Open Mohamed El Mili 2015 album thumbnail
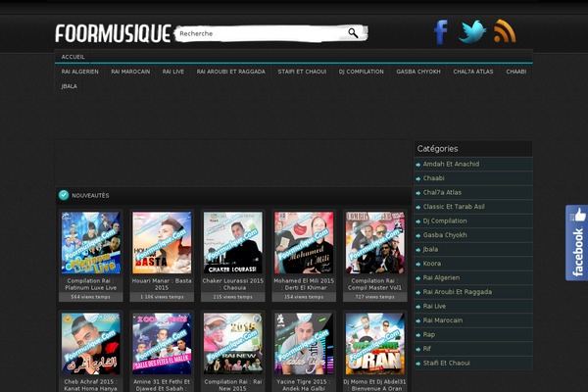The image size is (588, 392). coord(303,242)
